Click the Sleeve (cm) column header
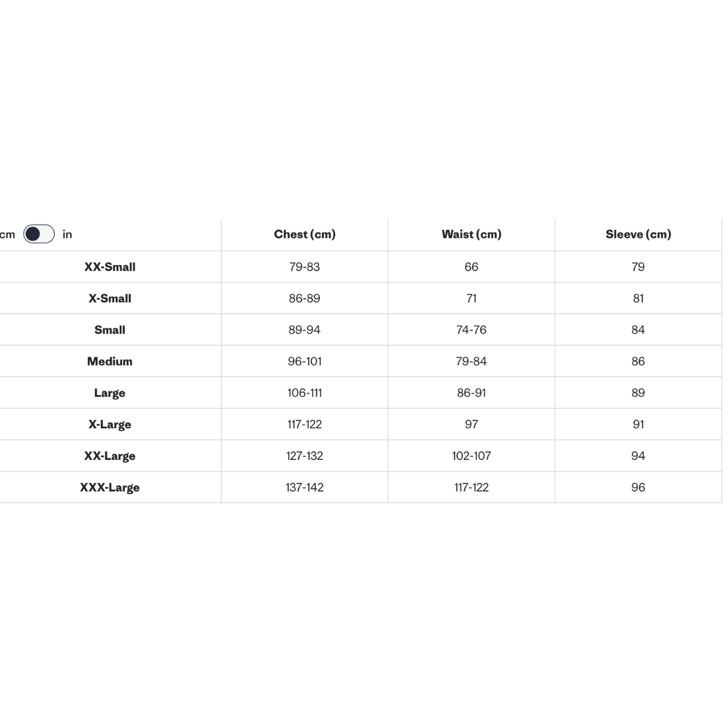This screenshot has height=728, width=728. tap(638, 234)
